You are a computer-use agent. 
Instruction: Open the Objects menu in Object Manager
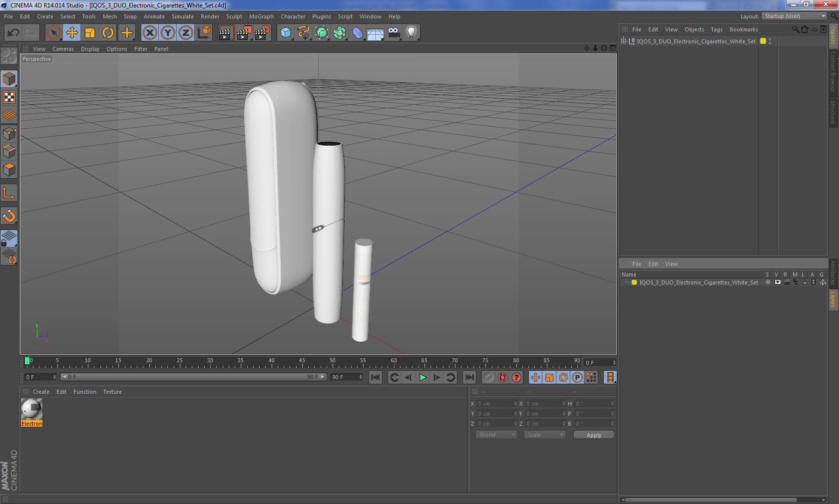(694, 29)
